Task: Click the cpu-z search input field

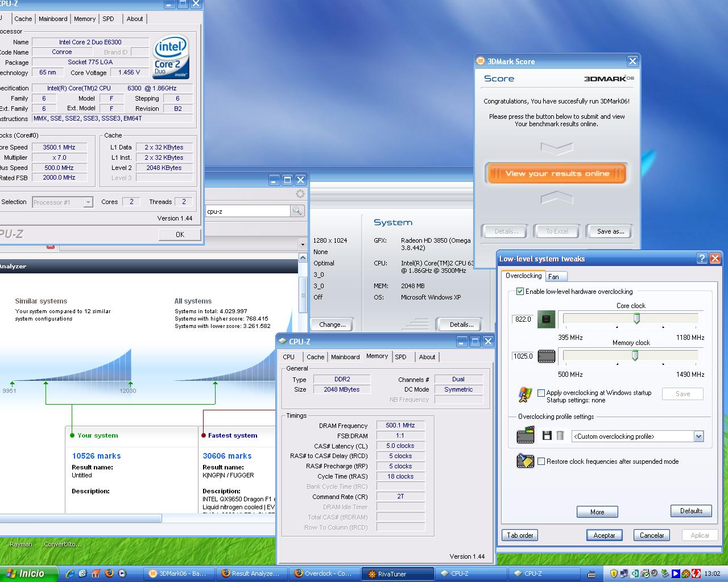Action: [x=247, y=211]
